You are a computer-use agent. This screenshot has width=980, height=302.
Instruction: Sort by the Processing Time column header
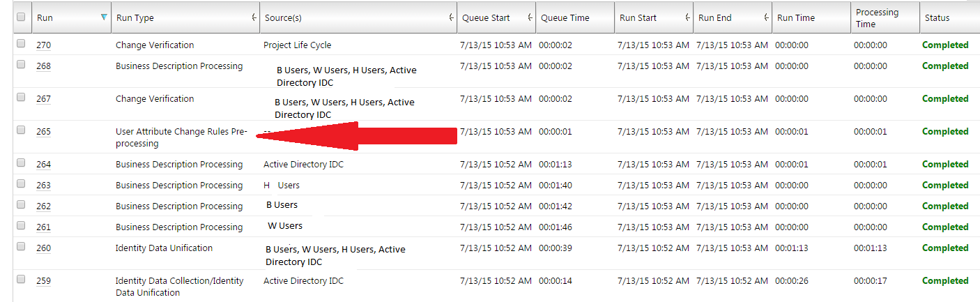pyautogui.click(x=877, y=18)
